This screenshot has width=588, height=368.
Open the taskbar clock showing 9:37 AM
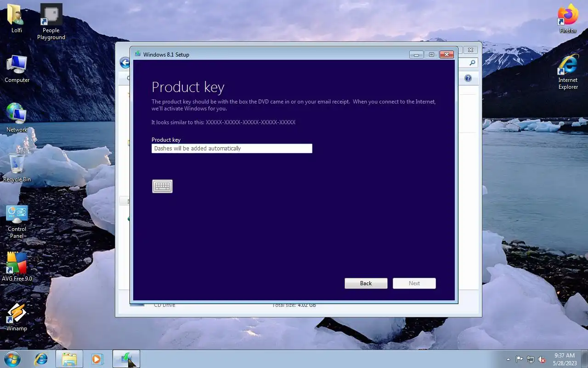click(x=565, y=359)
